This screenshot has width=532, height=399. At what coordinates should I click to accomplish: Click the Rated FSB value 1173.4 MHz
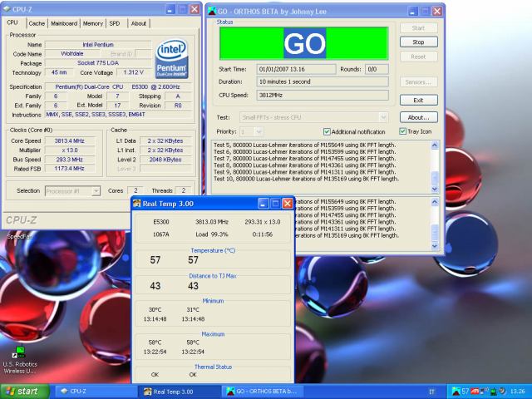click(x=70, y=169)
